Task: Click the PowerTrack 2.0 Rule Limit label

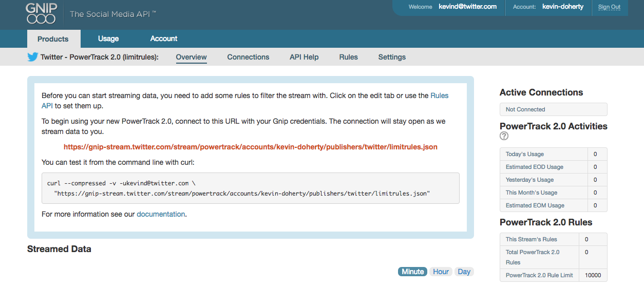Action: point(539,275)
